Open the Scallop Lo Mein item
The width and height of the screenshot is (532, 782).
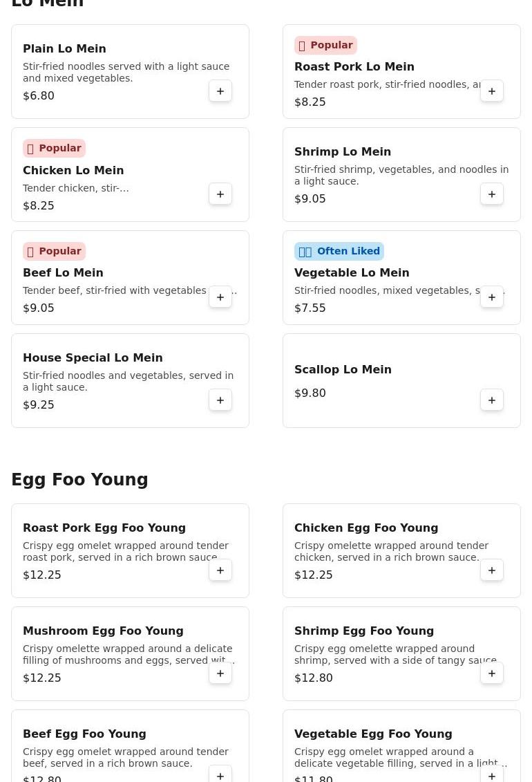[x=343, y=370]
